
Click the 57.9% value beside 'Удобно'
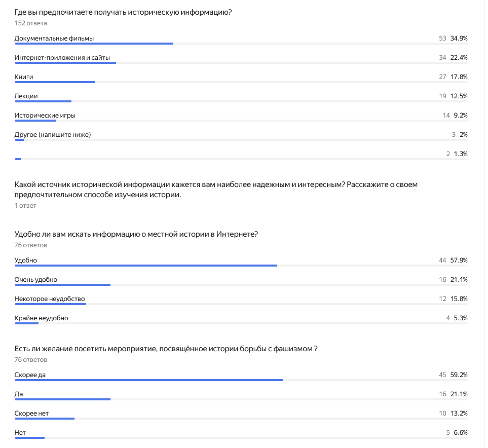pyautogui.click(x=459, y=260)
